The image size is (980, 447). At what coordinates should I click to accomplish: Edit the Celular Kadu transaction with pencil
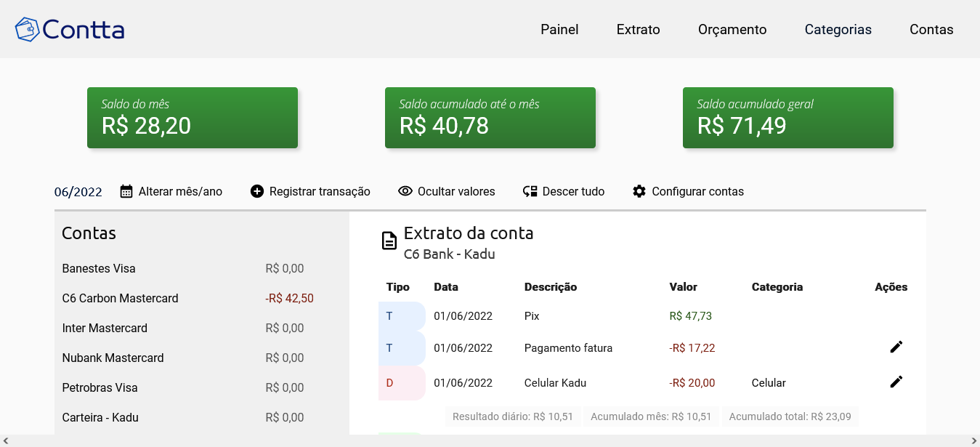(896, 382)
